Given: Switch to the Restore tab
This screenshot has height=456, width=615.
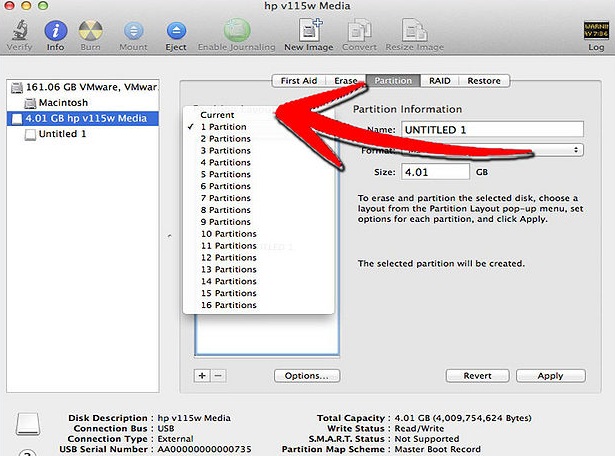Looking at the screenshot, I should (484, 81).
